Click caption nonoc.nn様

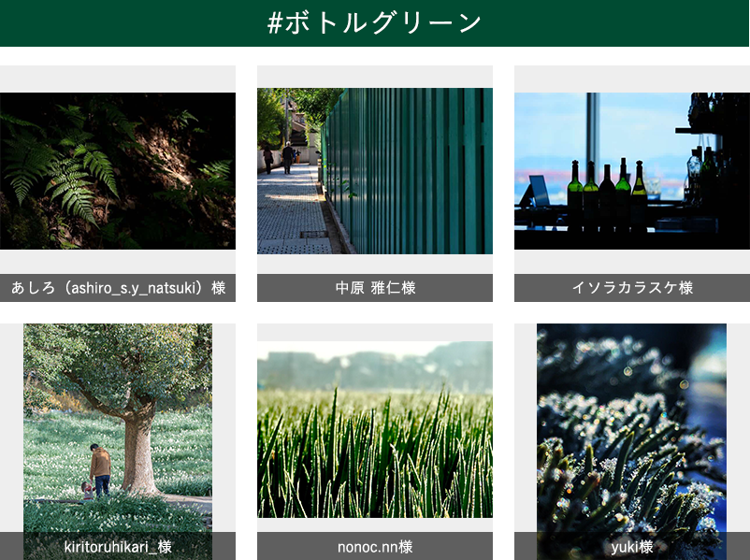374,546
